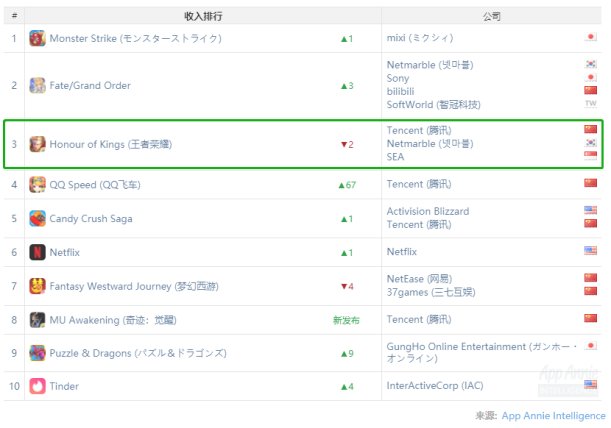
Task: Open the mixi company link
Action: 420,38
